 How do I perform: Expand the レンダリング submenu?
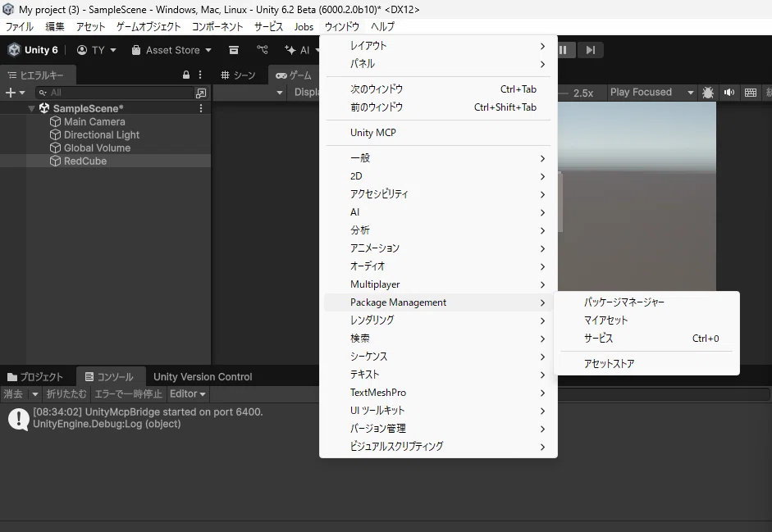point(438,321)
